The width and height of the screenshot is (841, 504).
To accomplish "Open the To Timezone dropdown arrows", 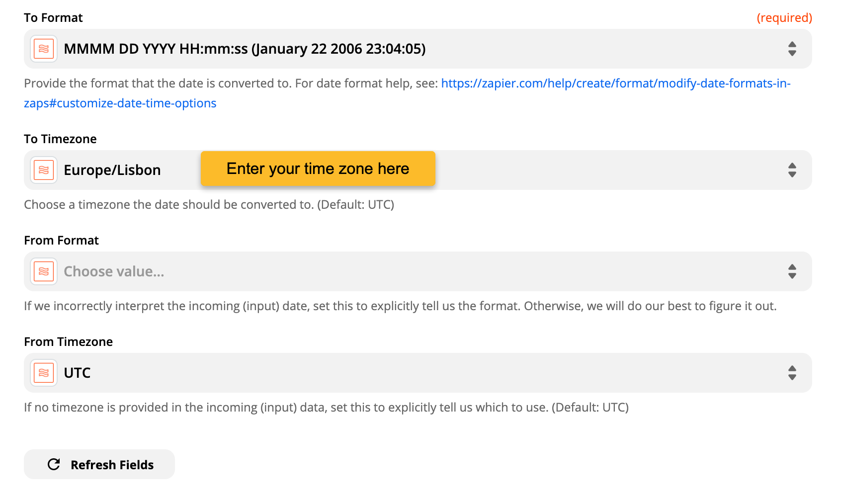I will coord(792,170).
